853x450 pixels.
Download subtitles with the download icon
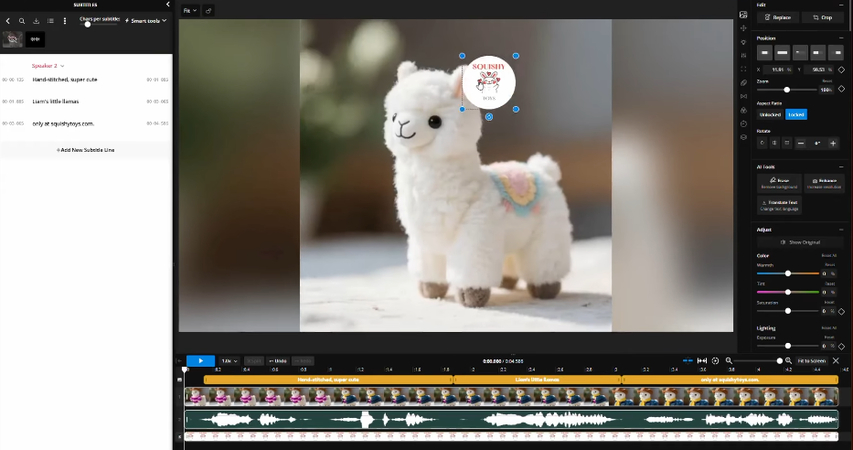pyautogui.click(x=36, y=21)
